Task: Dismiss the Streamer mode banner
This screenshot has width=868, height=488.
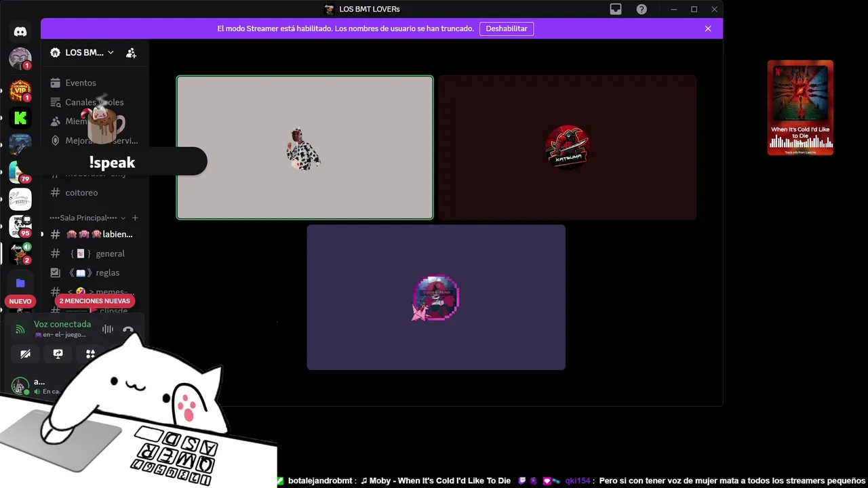Action: point(708,28)
